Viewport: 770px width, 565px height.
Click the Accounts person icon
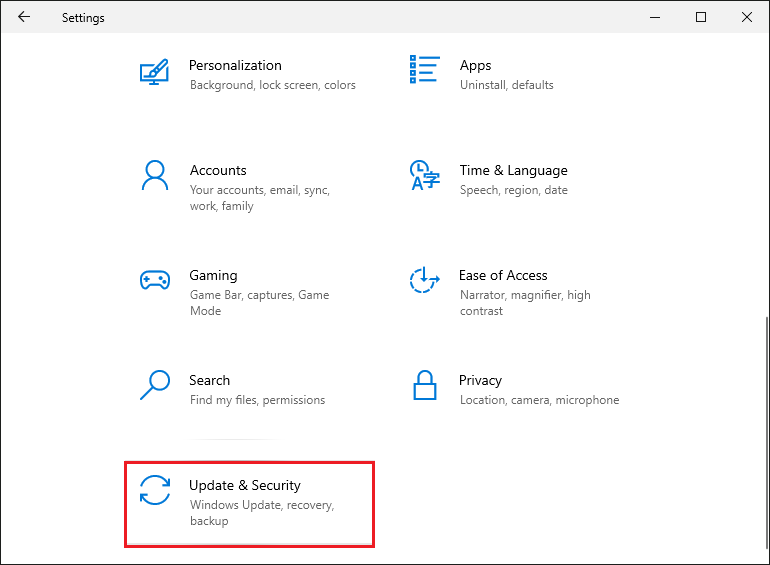155,175
